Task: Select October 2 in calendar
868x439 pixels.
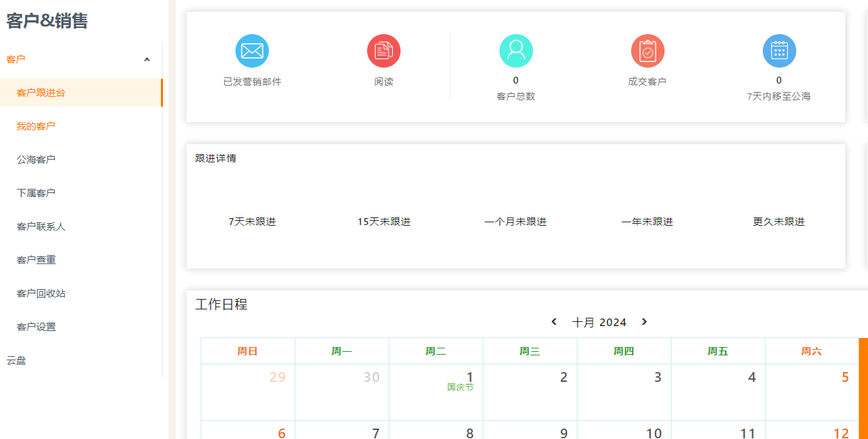Action: pos(530,392)
